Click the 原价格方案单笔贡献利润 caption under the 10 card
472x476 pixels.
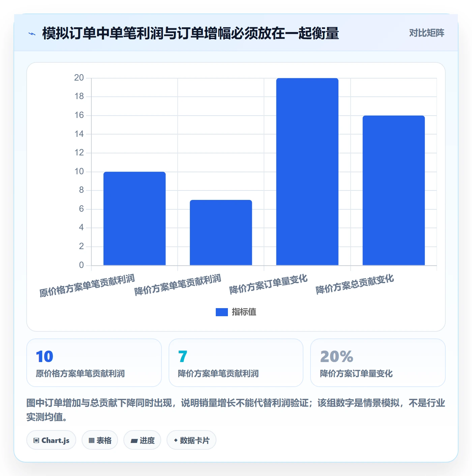[x=80, y=374]
